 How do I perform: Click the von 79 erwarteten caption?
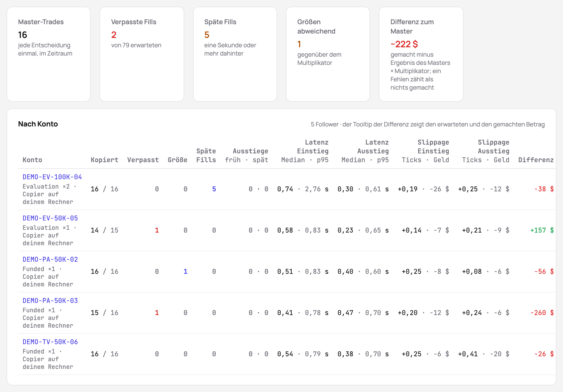pyautogui.click(x=136, y=45)
